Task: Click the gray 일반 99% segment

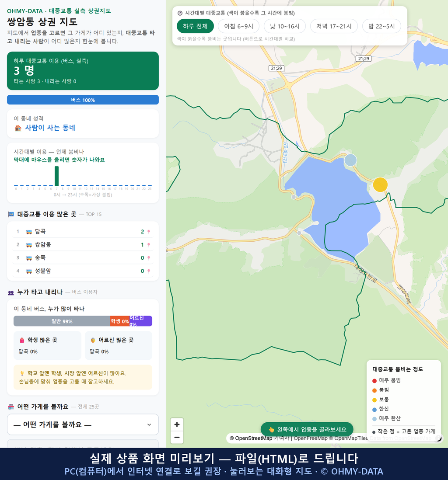Action: coord(62,321)
